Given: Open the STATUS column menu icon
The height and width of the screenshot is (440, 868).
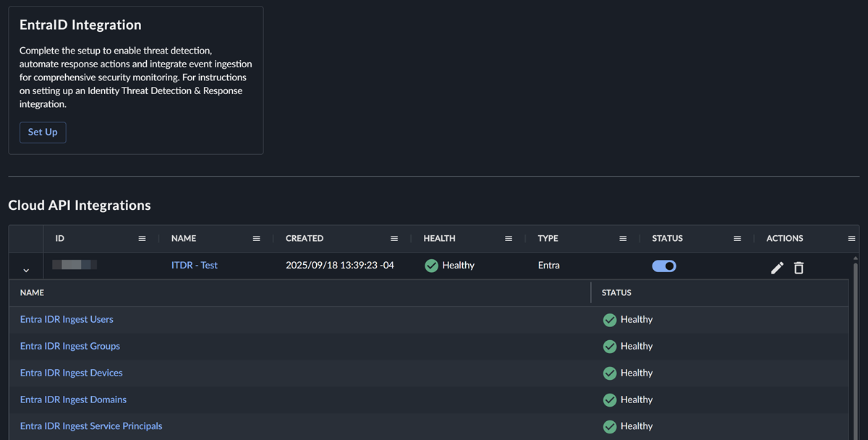Looking at the screenshot, I should coord(737,239).
